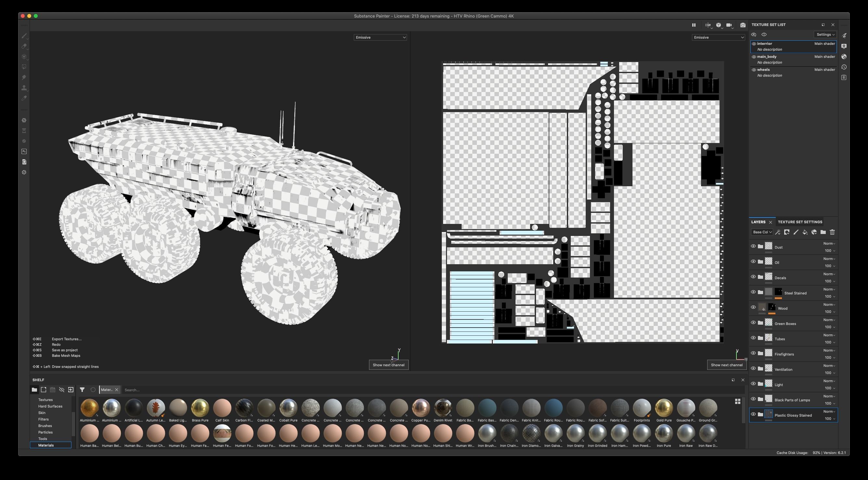This screenshot has height=480, width=868.
Task: Open the Base Col channel dropdown
Action: coord(762,232)
